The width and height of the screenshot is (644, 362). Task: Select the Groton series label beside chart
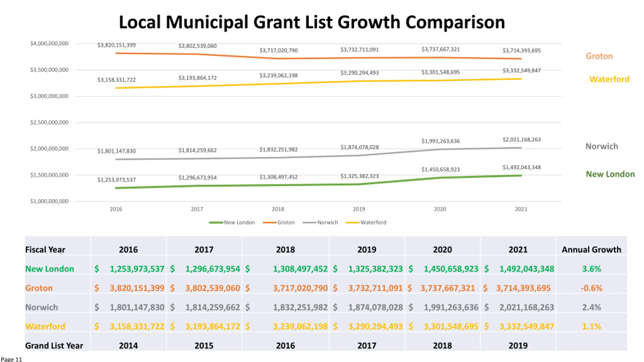599,56
